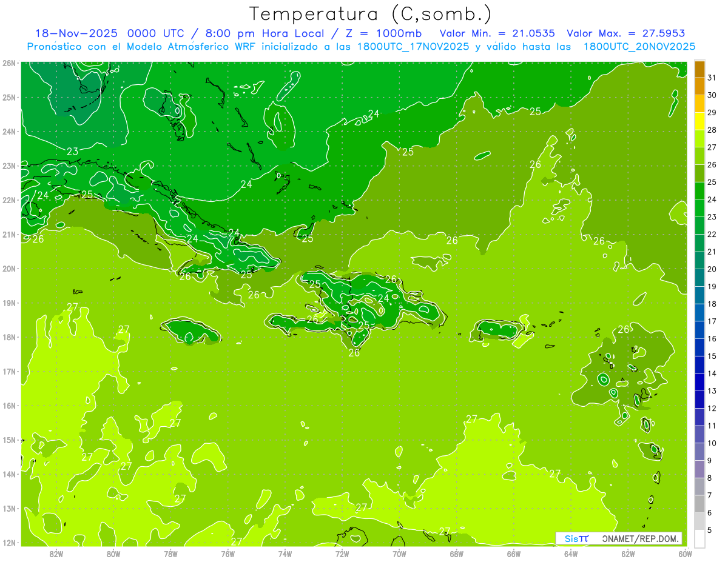728x562 pixels.
Task: Click the 10 label on the color scale
Action: coord(712,443)
